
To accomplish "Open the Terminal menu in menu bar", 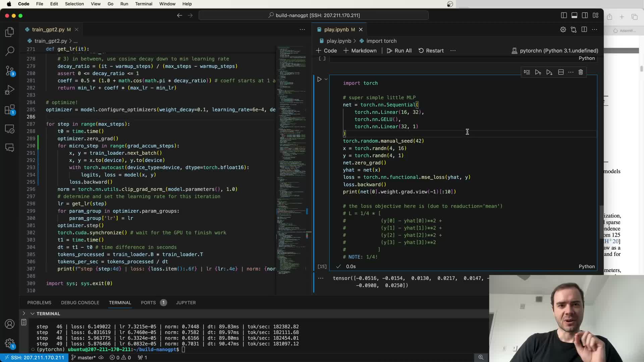I will click(x=144, y=4).
